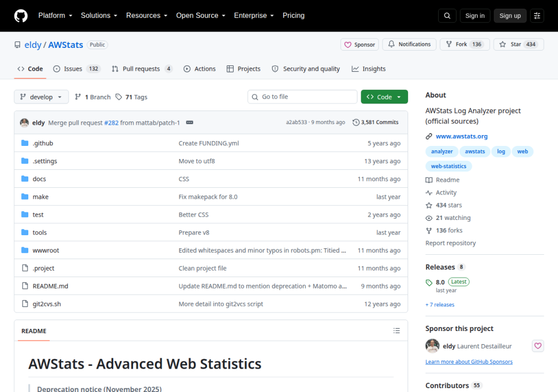
Task: Open commit hash a2ab533
Action: click(296, 122)
